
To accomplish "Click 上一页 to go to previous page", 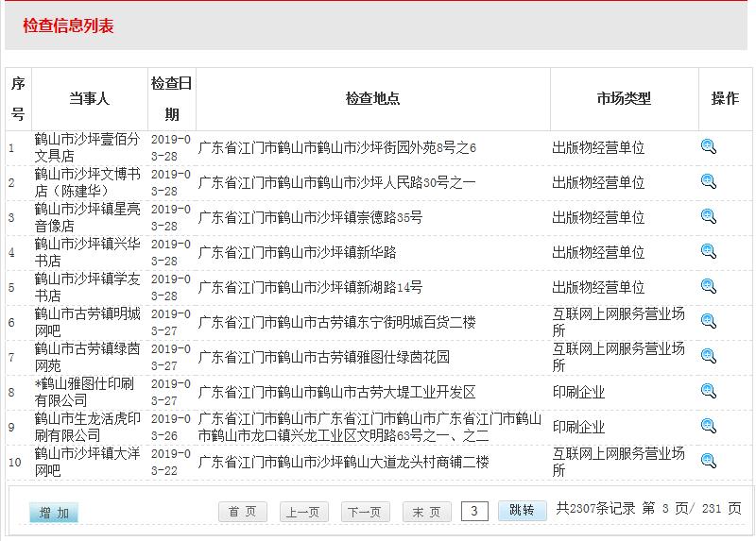I will [x=303, y=512].
